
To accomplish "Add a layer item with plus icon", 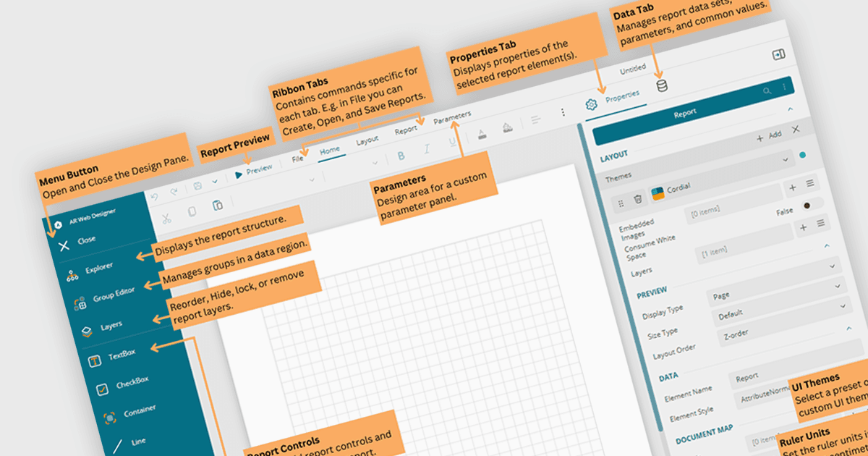I will click(803, 227).
